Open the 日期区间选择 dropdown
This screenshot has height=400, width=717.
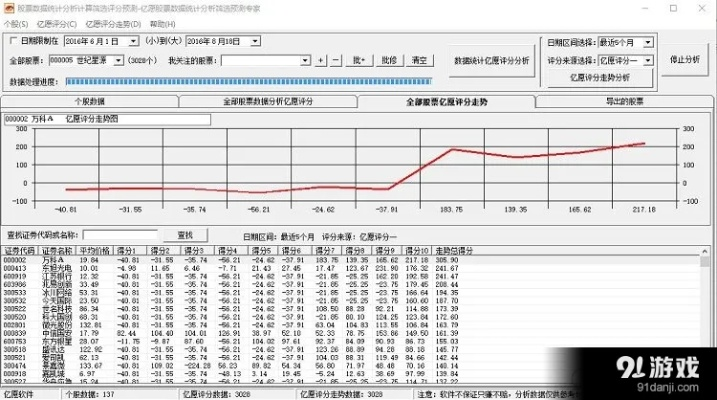[x=649, y=42]
